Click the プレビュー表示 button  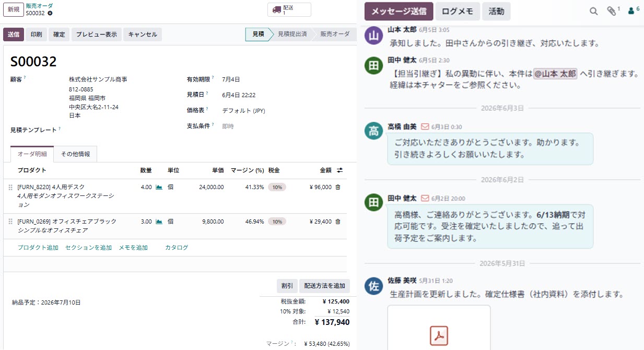(x=97, y=34)
